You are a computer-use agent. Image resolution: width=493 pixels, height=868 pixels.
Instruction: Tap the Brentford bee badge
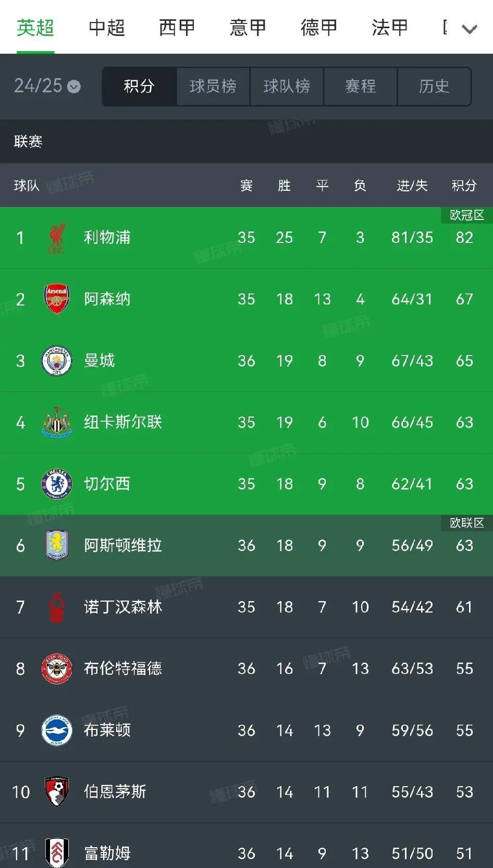[57, 668]
